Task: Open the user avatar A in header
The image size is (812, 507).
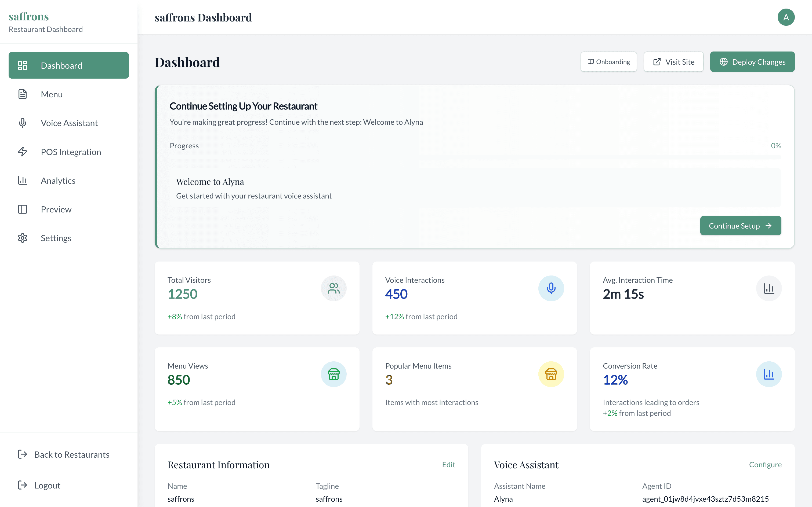Action: coord(786,17)
